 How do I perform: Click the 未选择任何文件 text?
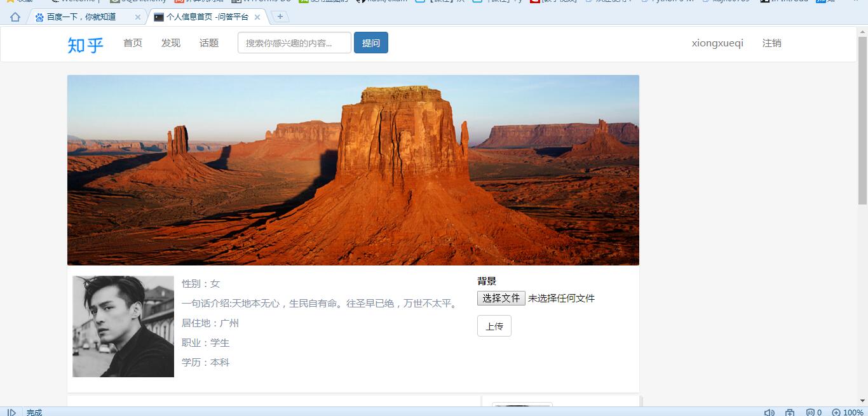[x=562, y=299]
